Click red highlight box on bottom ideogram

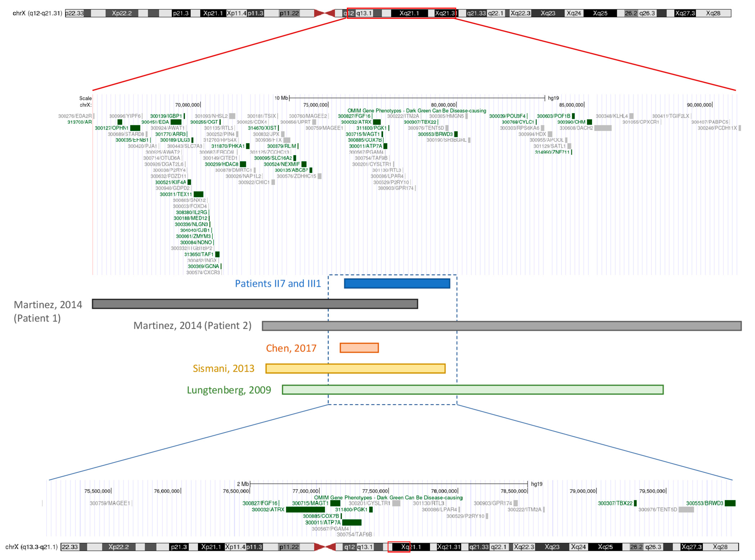coord(399,547)
